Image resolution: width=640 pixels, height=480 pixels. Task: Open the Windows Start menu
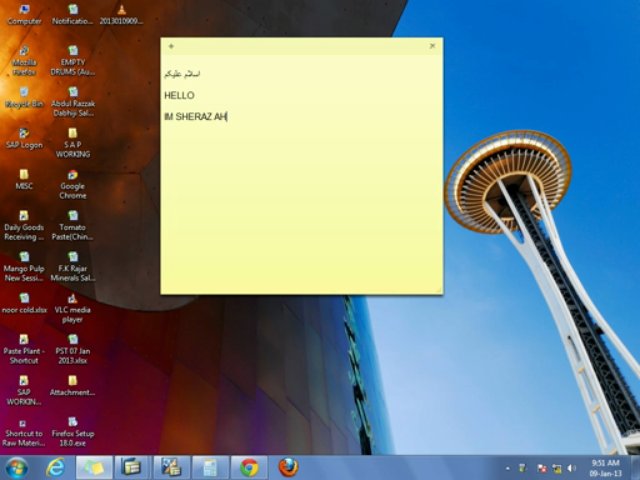16,468
